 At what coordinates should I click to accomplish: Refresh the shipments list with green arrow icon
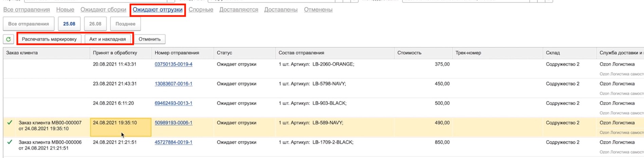(x=8, y=39)
